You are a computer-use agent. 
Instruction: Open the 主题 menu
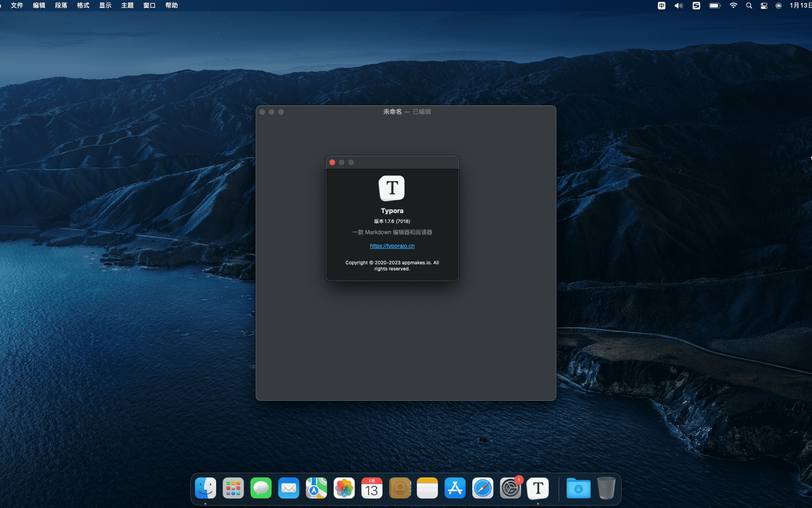[x=126, y=6]
